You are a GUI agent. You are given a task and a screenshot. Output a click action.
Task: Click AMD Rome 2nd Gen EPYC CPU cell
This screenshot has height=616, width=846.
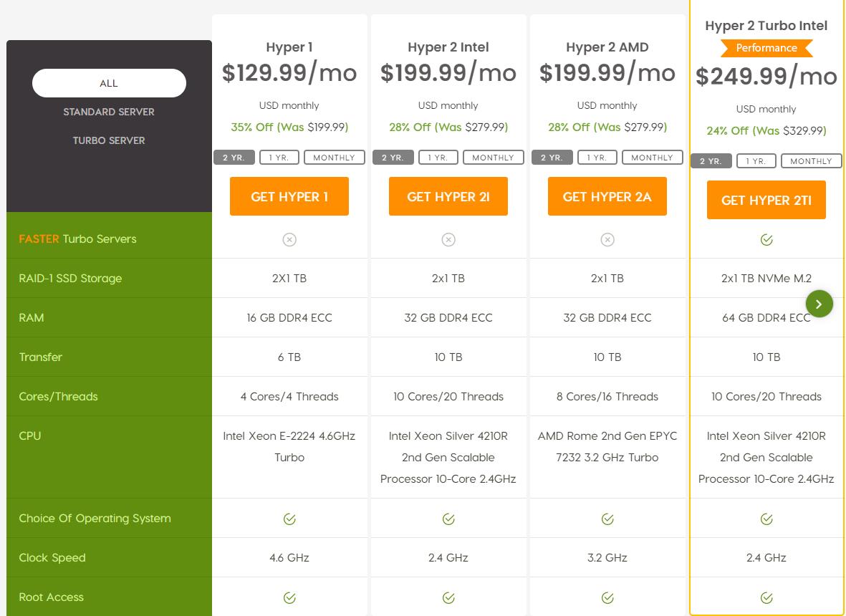point(607,447)
